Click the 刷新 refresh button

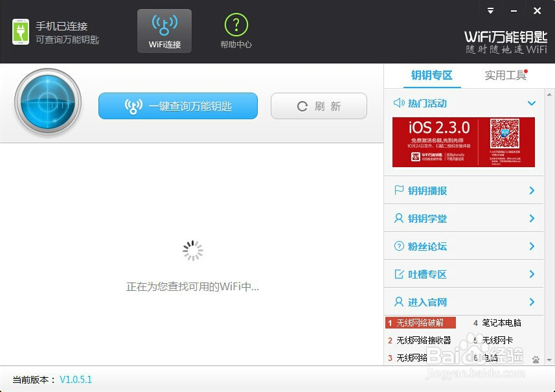[x=319, y=106]
